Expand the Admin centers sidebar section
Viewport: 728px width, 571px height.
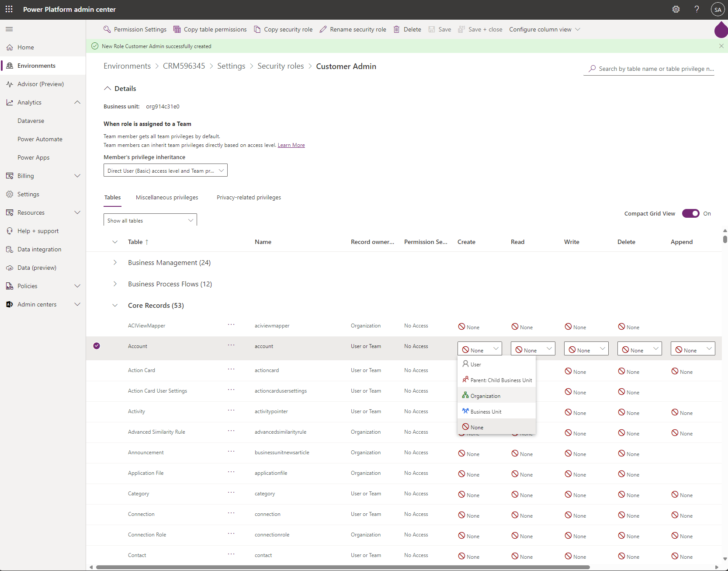coord(77,304)
